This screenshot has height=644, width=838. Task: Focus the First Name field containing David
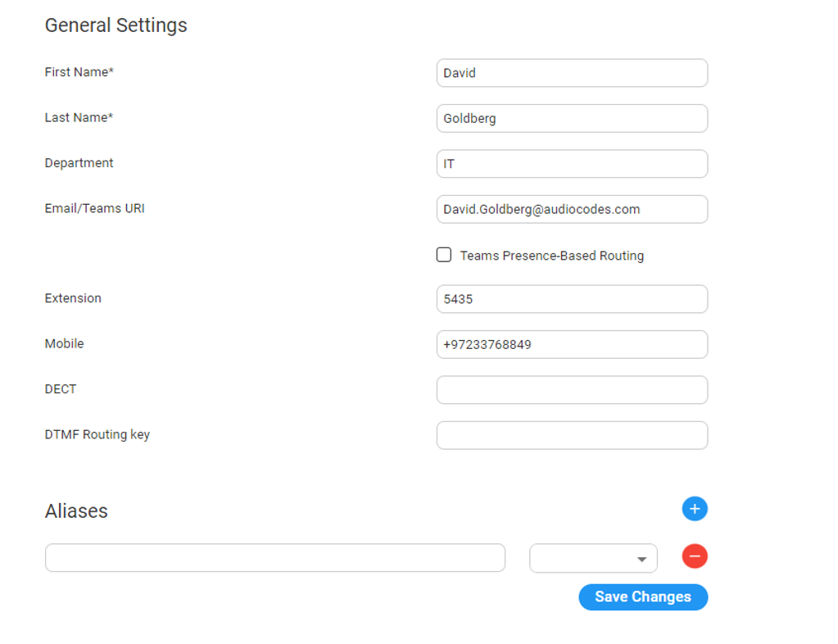pos(572,73)
